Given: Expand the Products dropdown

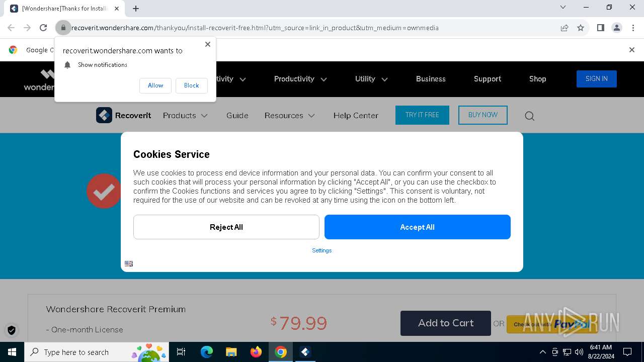Looking at the screenshot, I should pos(185,116).
